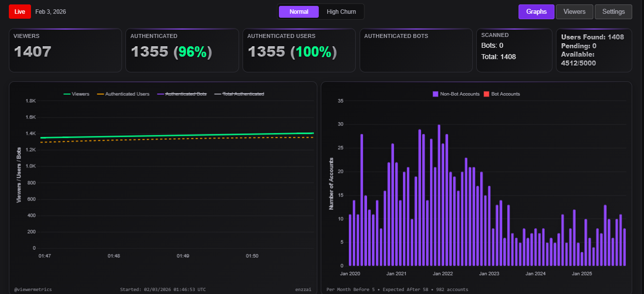Click the Jan 2025 axis label

click(x=582, y=273)
